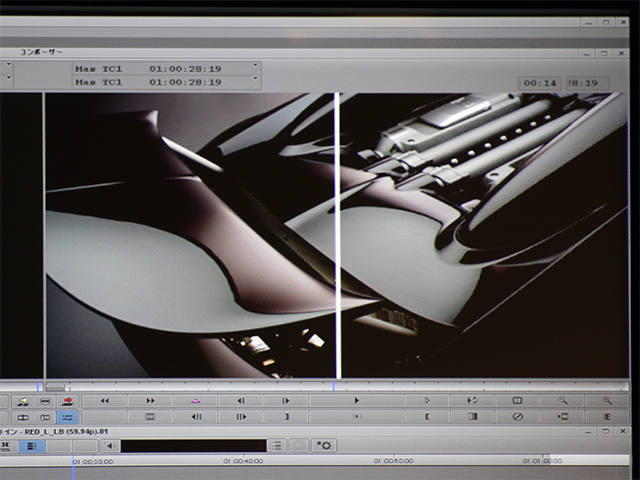Click the timeline audio meter display

(193, 446)
